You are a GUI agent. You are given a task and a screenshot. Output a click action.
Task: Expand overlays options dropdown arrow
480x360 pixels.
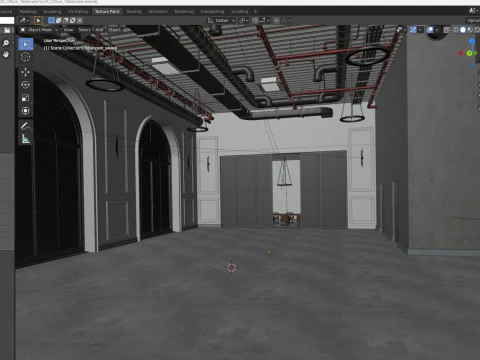click(437, 30)
